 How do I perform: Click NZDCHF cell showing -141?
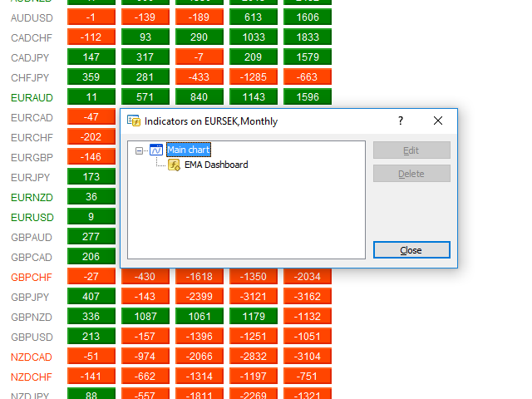tap(91, 377)
